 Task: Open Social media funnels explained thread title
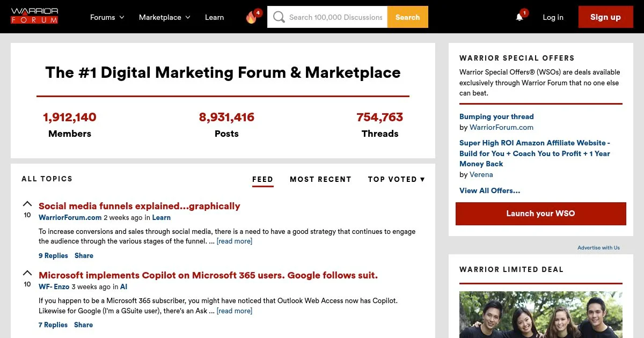point(140,206)
